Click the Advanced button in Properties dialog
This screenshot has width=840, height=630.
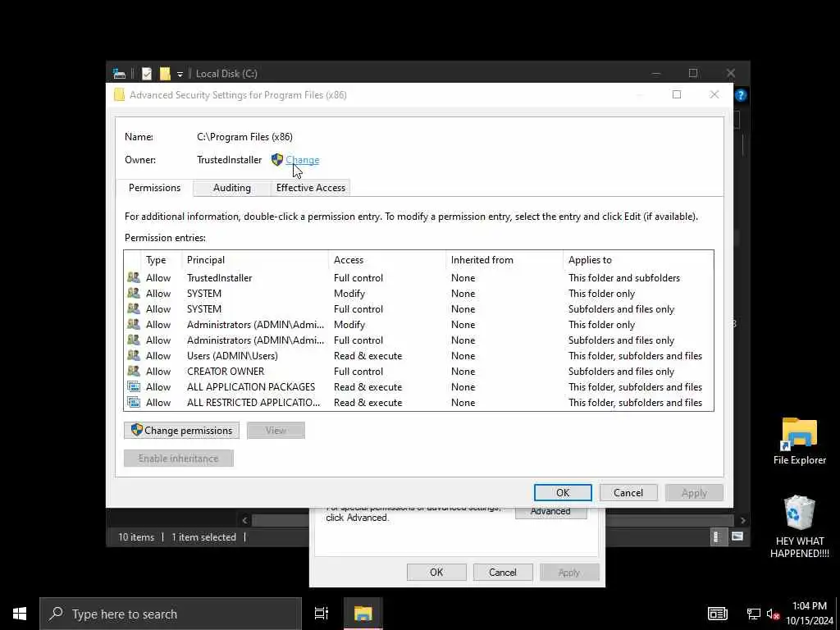[x=550, y=512]
